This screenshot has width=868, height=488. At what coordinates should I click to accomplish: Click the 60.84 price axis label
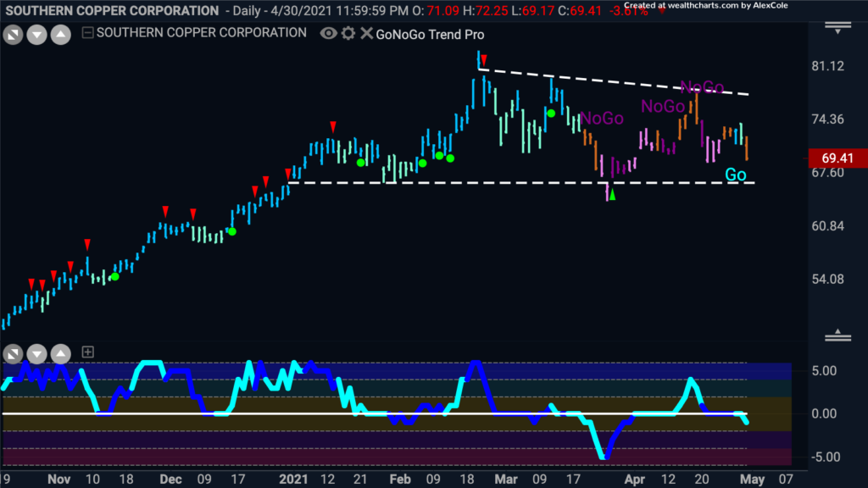click(x=827, y=225)
